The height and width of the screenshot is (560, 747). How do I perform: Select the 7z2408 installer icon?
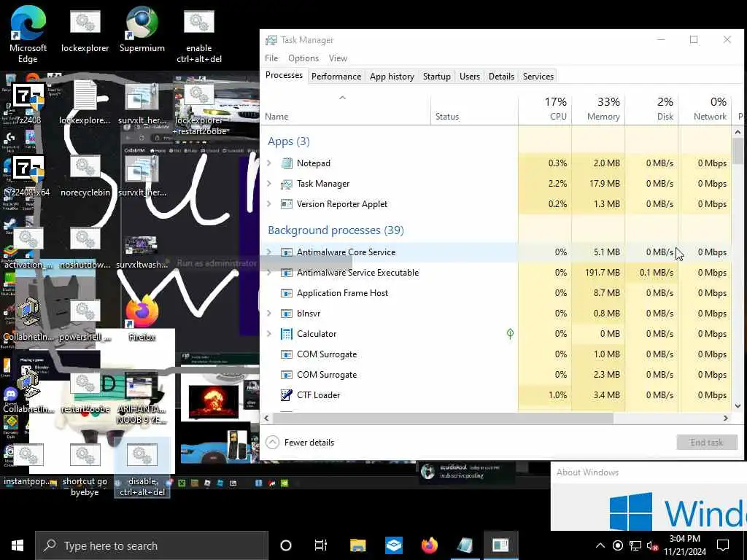pos(28,104)
